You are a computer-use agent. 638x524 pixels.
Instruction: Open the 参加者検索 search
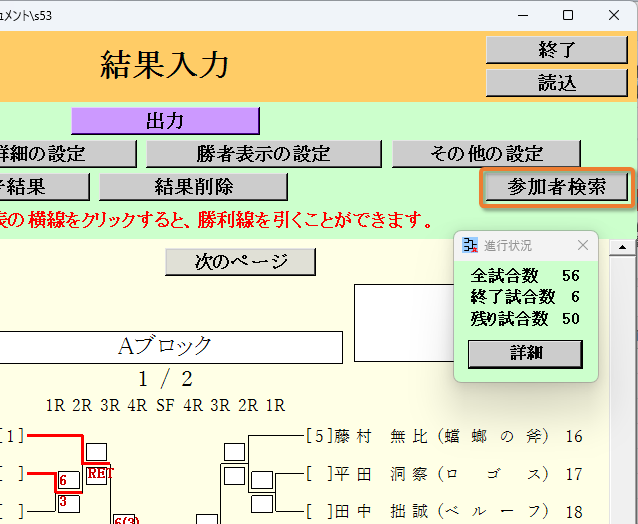coord(557,187)
